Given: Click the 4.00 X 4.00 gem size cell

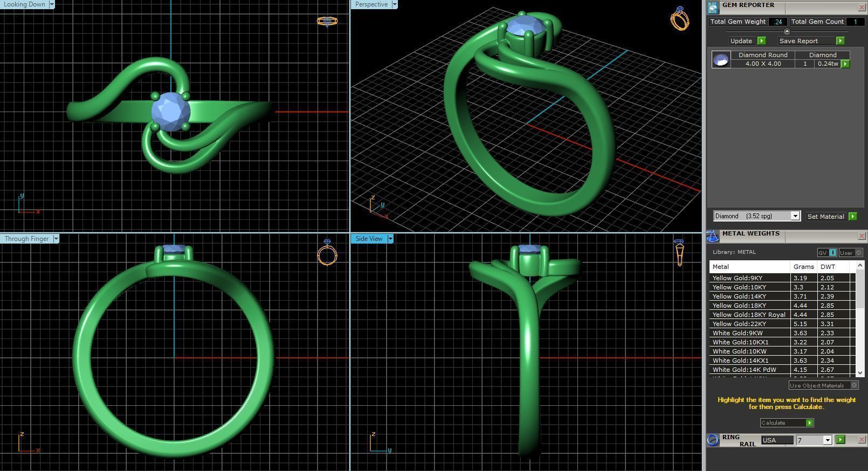Looking at the screenshot, I should click(x=763, y=64).
